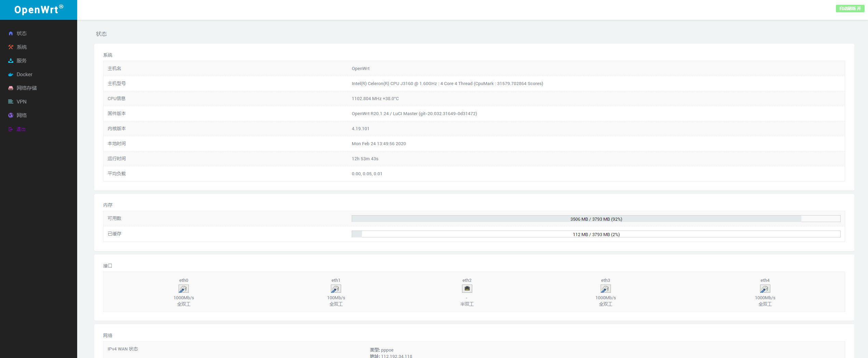Click local time Mon Feb 24 value
Screen dimensions: 868x358
click(x=379, y=144)
